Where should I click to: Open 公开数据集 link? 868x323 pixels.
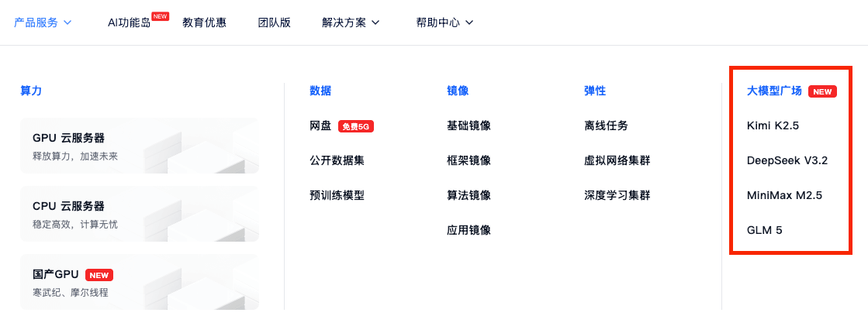(337, 160)
